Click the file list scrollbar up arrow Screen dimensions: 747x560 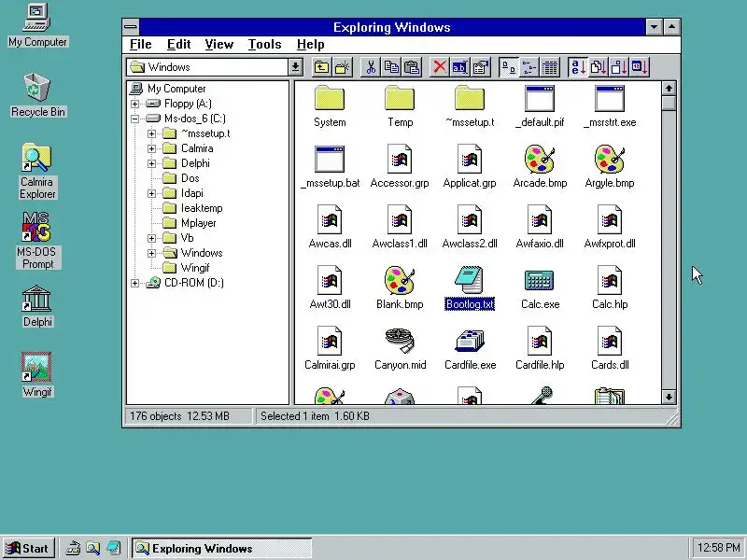(x=669, y=89)
